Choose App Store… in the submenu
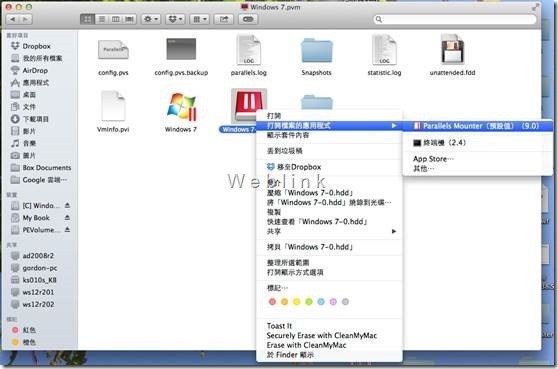This screenshot has height=369, width=558. point(478,159)
